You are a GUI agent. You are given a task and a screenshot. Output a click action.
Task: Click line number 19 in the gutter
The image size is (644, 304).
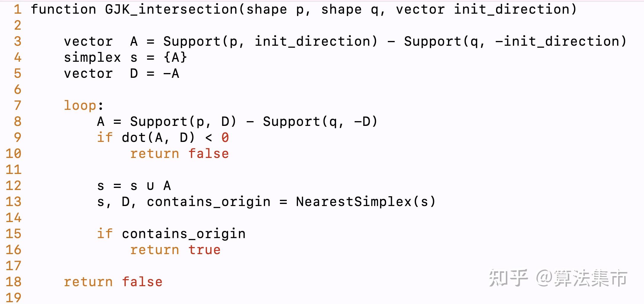pos(14,297)
